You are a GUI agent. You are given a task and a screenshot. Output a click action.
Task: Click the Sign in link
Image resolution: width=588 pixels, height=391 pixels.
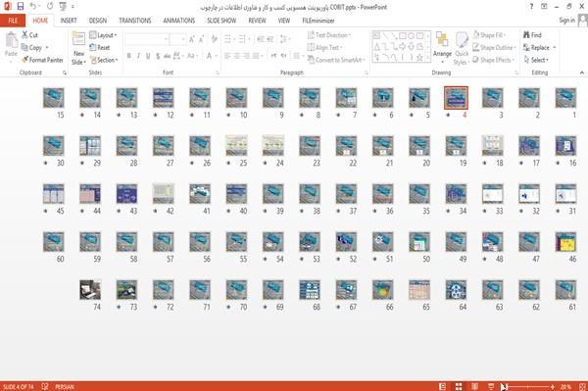point(566,21)
